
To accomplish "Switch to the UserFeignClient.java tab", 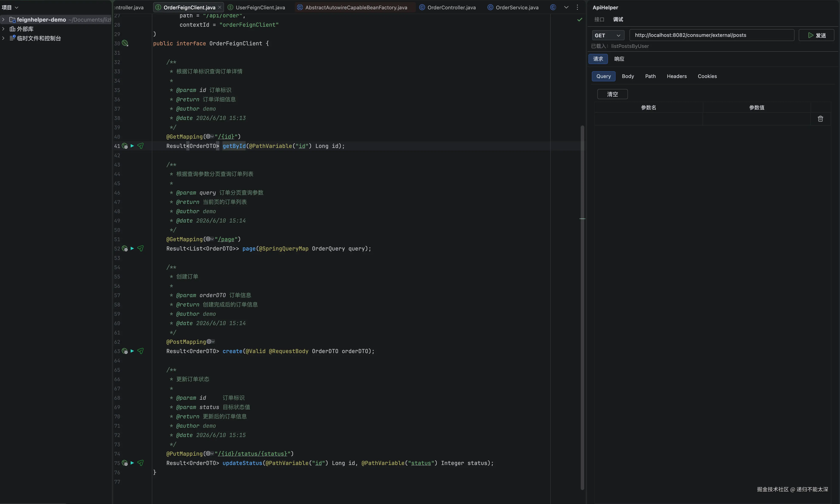I will pos(256,7).
